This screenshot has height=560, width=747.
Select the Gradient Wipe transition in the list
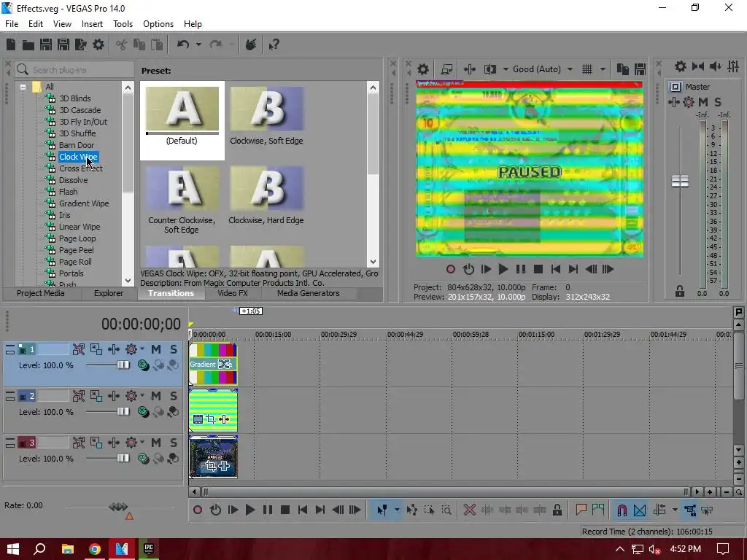(84, 203)
